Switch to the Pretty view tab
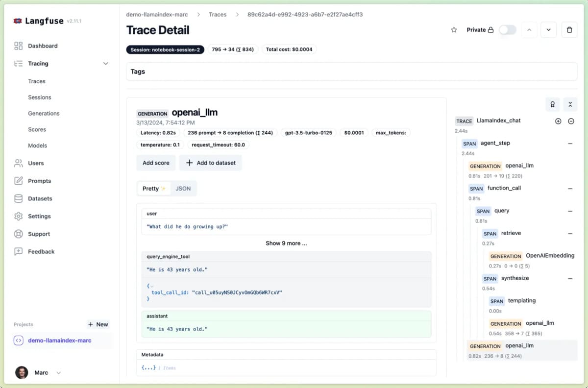The width and height of the screenshot is (588, 388). pos(154,189)
